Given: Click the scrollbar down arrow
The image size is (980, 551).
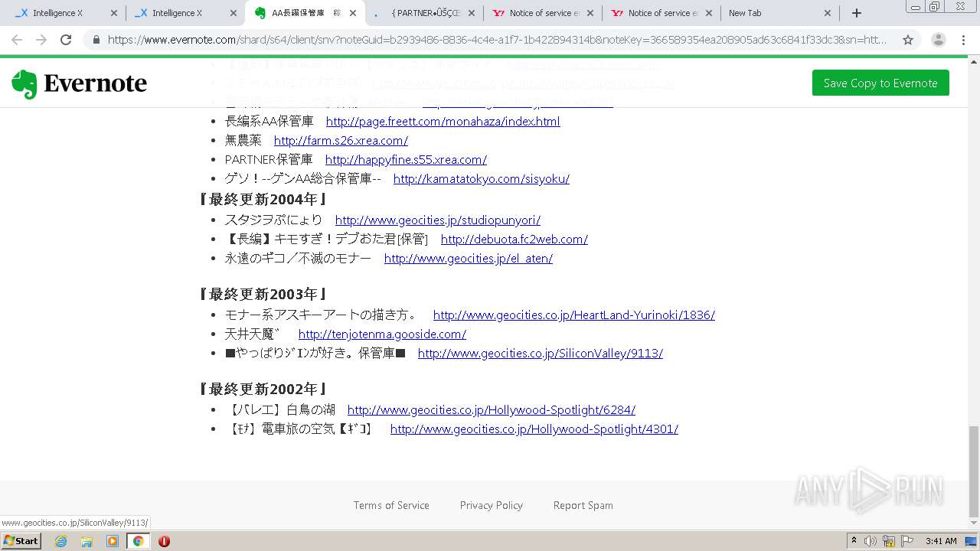Looking at the screenshot, I should tap(974, 523).
